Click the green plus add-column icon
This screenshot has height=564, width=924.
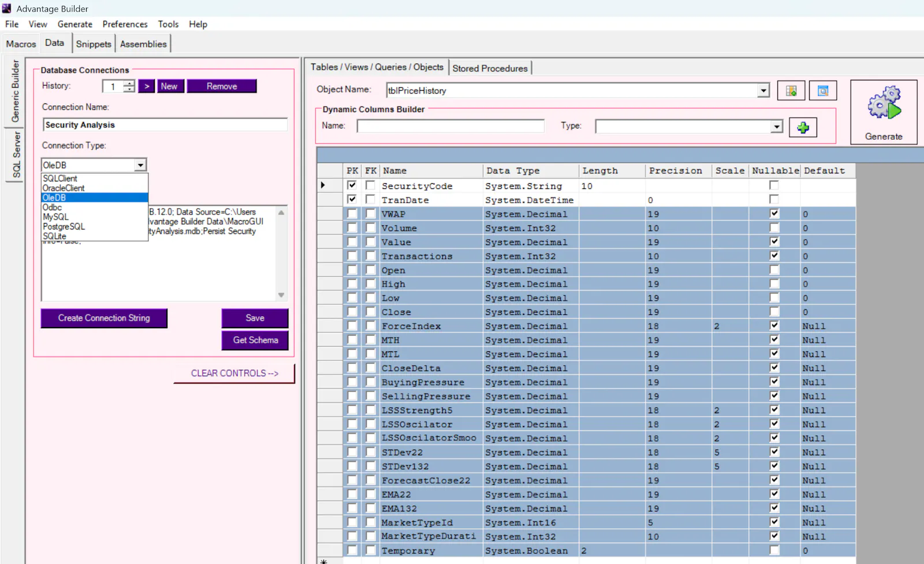click(803, 128)
